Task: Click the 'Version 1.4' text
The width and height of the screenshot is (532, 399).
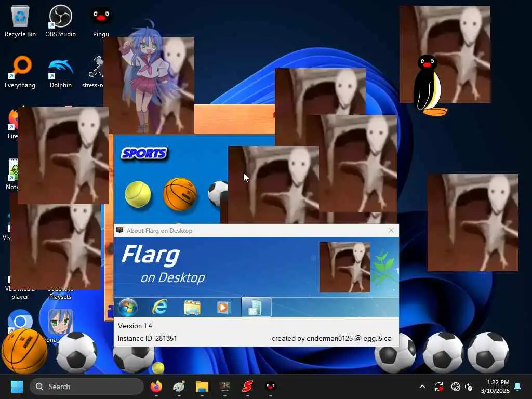Action: pos(135,326)
